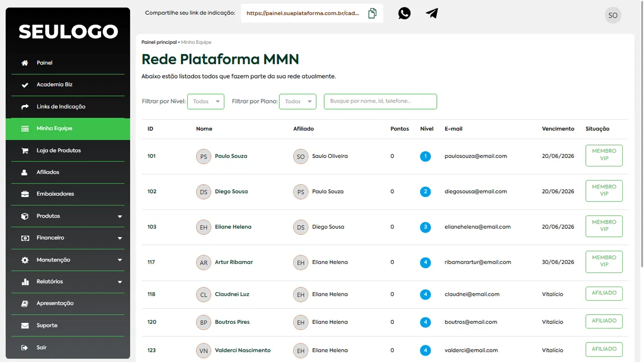Copy the referral link with copy icon
Image resolution: width=644 pixels, height=362 pixels.
point(372,13)
